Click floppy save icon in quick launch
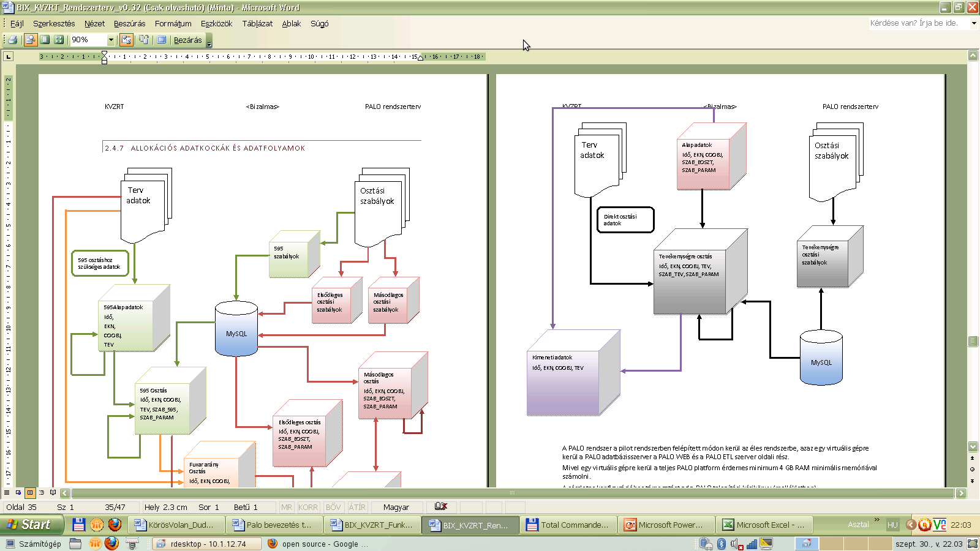Viewport: 980px width, 551px height. tap(78, 525)
